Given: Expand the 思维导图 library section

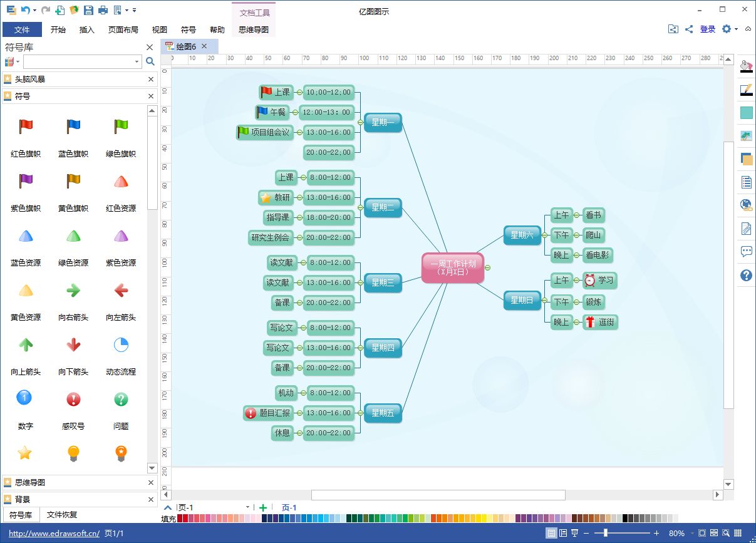Looking at the screenshot, I should click(30, 482).
